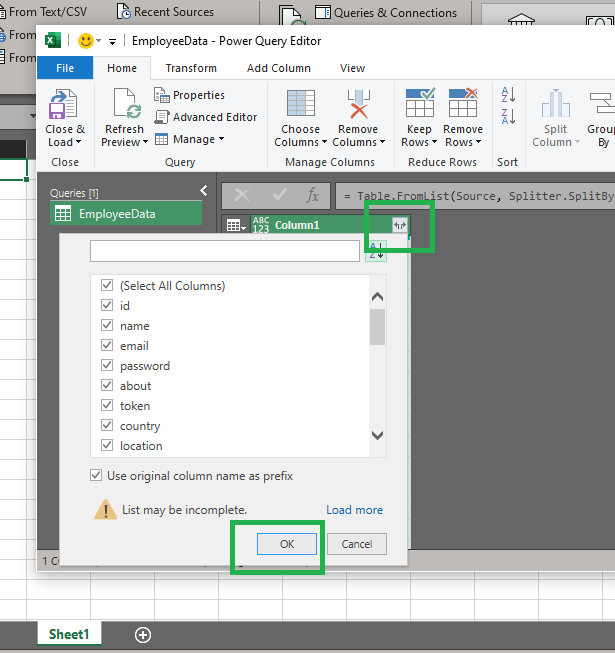Click the column list scroll up arrow

point(378,297)
